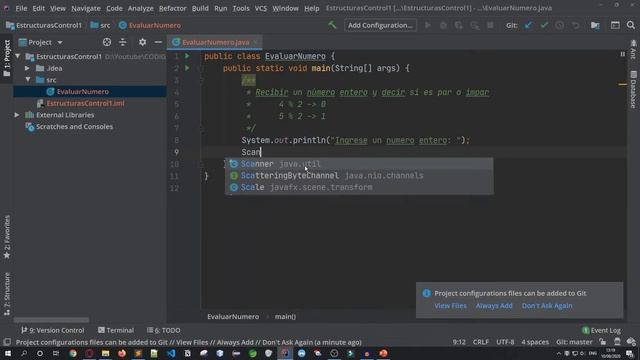Select ScatteringByteChannel completion suggestion
The image size is (640, 360).
(x=359, y=176)
